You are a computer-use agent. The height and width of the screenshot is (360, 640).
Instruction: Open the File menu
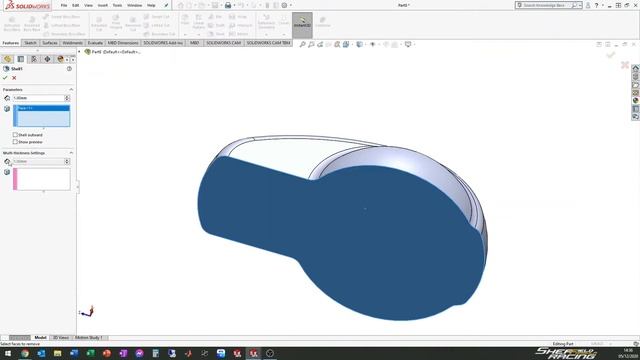64,5
